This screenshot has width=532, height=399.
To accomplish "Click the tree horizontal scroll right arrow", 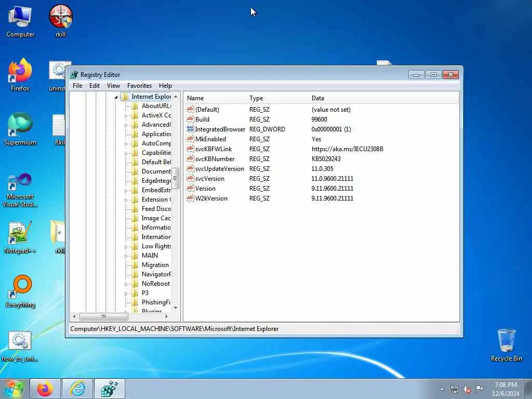I will click(166, 316).
